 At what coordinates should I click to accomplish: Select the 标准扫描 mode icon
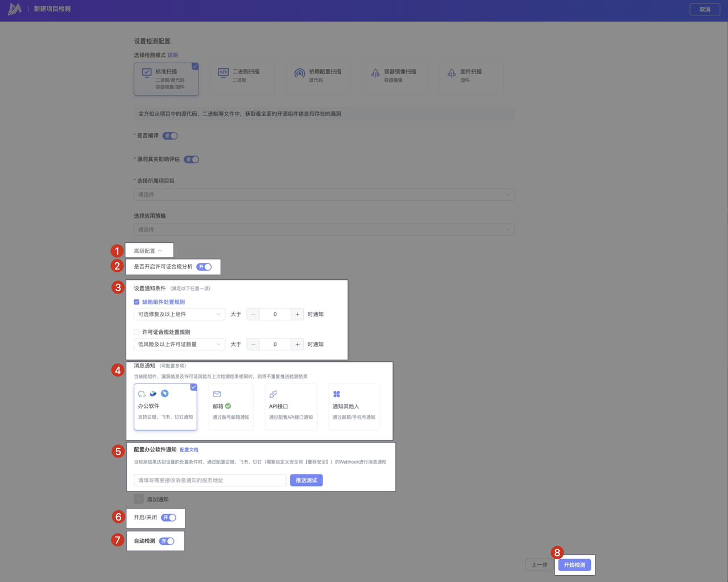click(147, 73)
